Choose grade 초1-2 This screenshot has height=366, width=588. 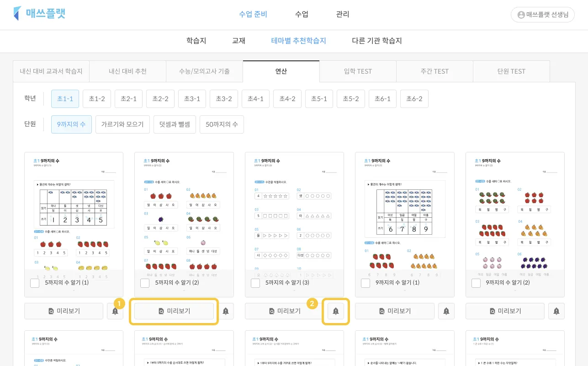[x=97, y=99]
